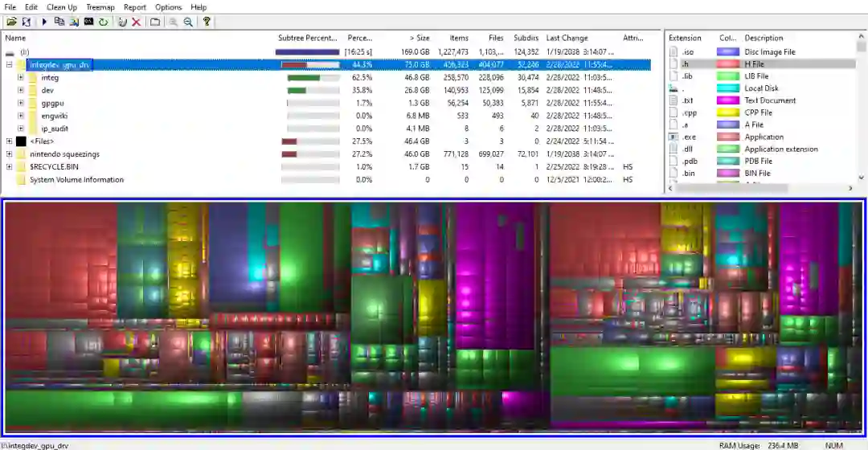This screenshot has height=450, width=868.
Task: Open the Help menu
Action: [x=199, y=7]
